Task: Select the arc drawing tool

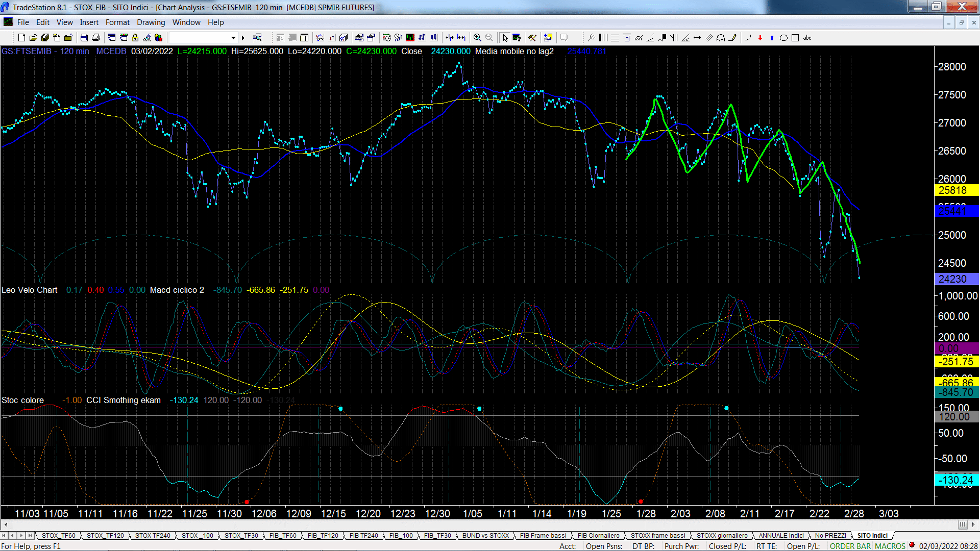Action: click(721, 38)
